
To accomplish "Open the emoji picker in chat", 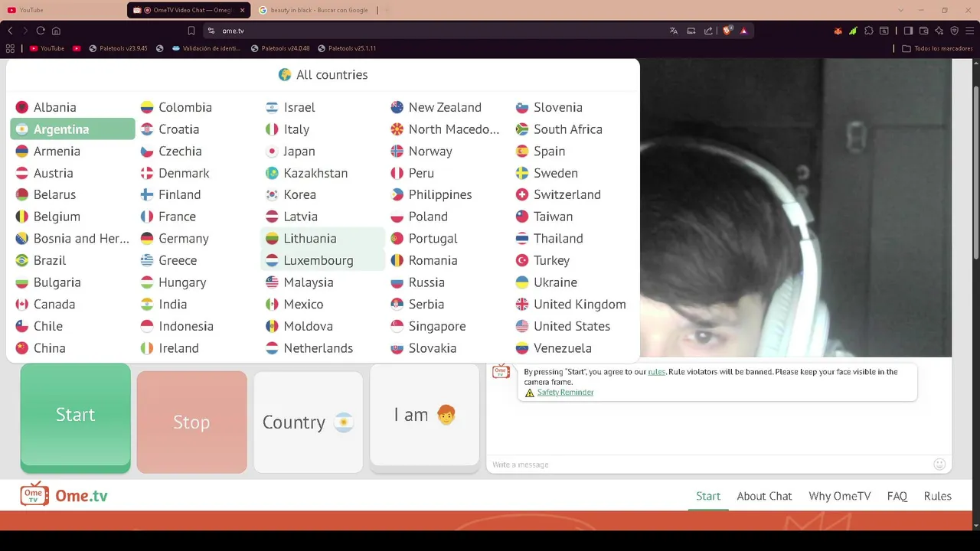I will tap(939, 464).
